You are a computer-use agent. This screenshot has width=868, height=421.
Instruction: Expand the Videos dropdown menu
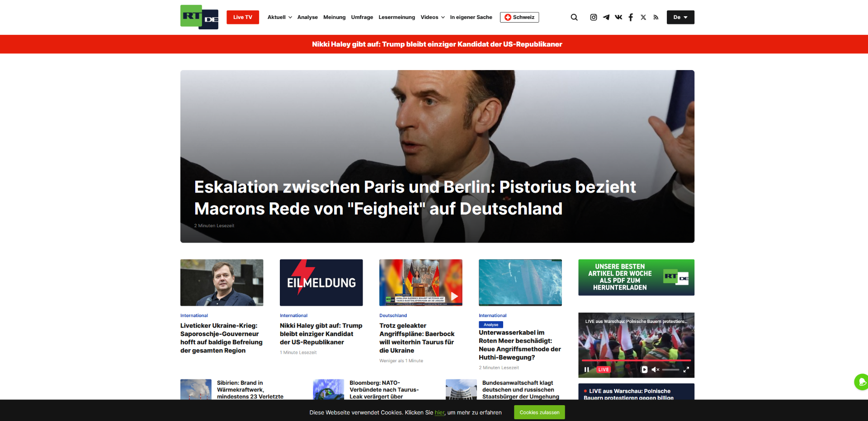coord(433,17)
